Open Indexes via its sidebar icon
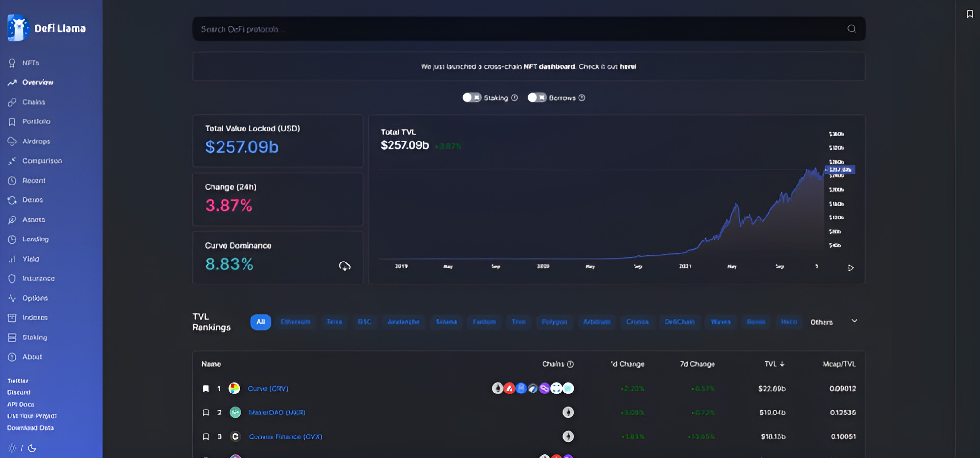 [x=12, y=317]
